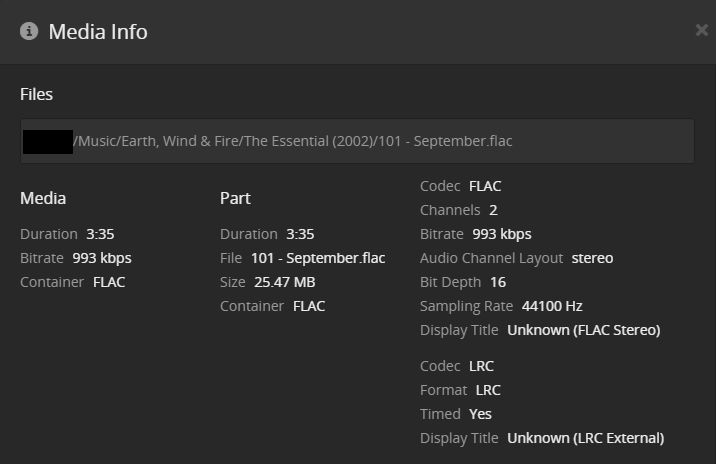Screen dimensions: 716x464
Task: Click the info icon beside Media Info
Action: coord(29,31)
